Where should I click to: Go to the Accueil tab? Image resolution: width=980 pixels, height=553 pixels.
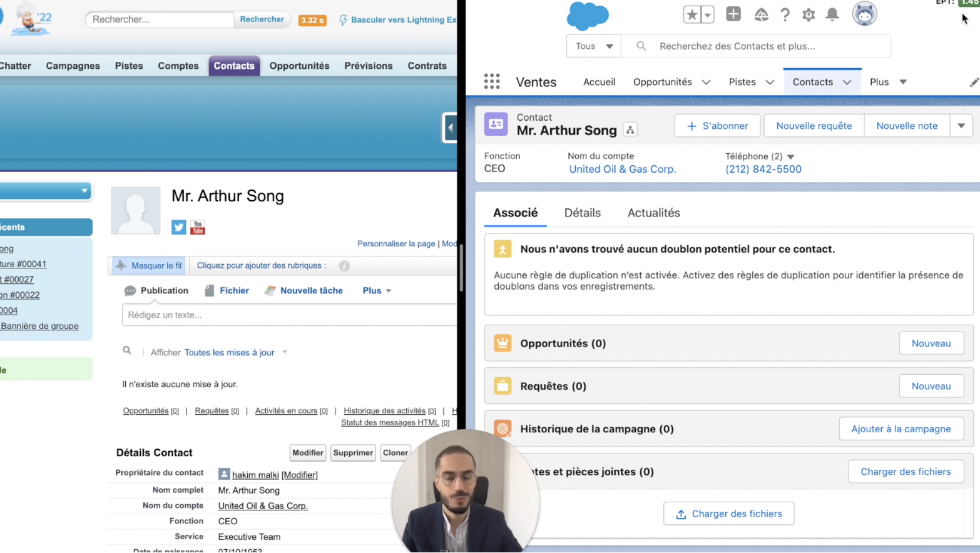(599, 82)
